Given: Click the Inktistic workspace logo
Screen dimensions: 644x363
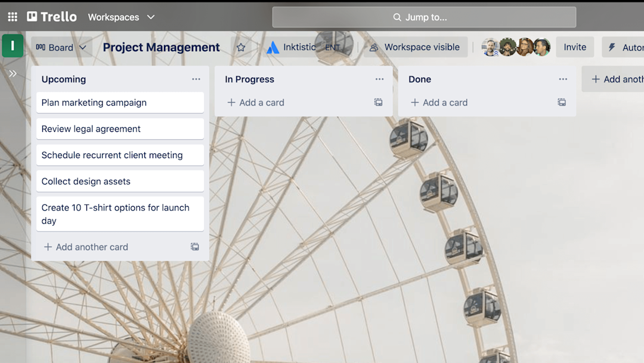Looking at the screenshot, I should (x=273, y=47).
